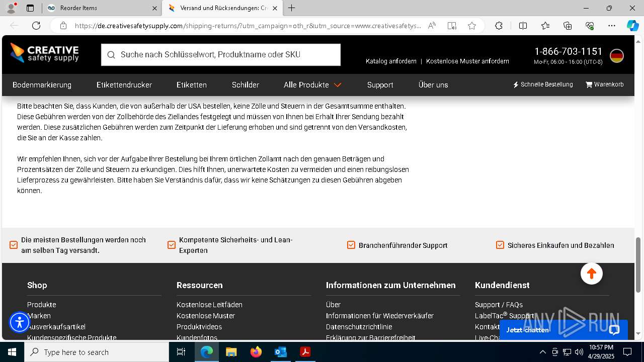Toggle the split screen icon
Viewport: 644px width, 362px height.
[523, 26]
